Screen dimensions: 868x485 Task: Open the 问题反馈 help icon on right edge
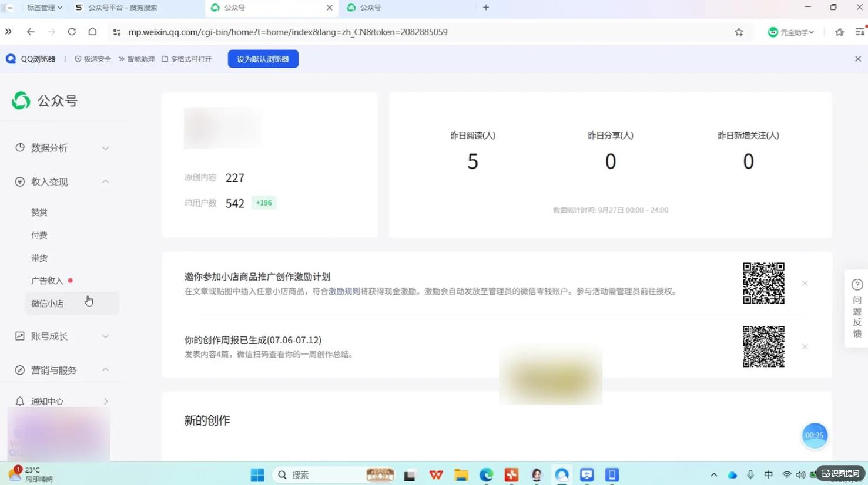coord(857,285)
